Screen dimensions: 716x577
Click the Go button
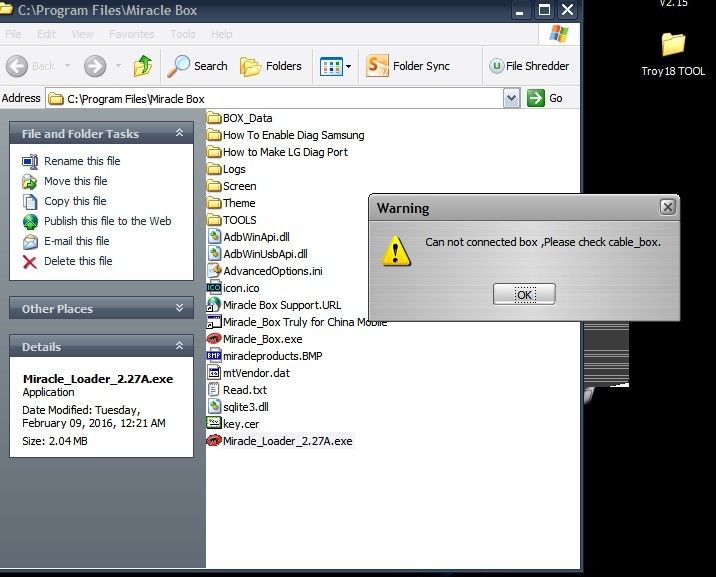(x=545, y=98)
